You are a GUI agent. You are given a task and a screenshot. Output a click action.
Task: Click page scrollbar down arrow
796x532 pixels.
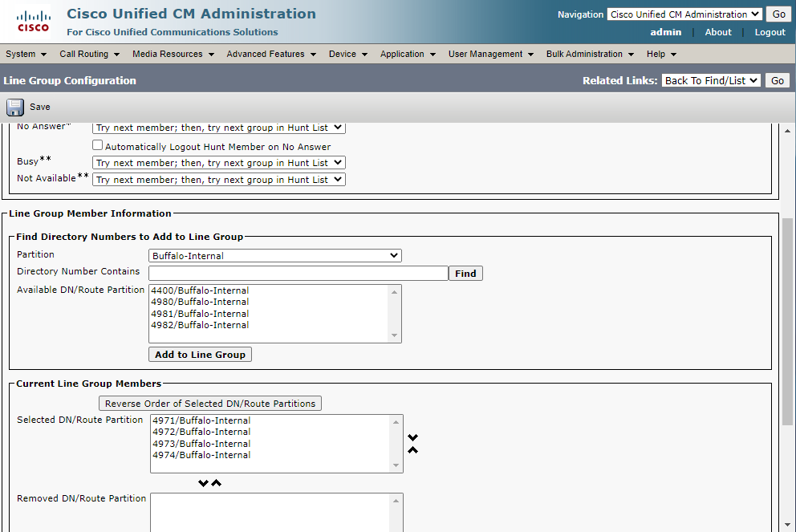787,525
